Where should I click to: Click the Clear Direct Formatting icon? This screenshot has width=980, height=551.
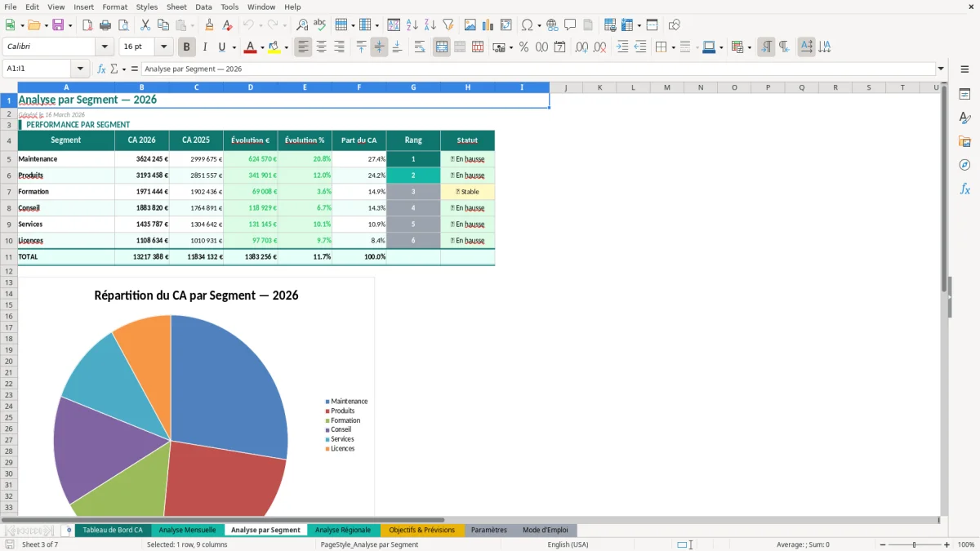point(227,25)
